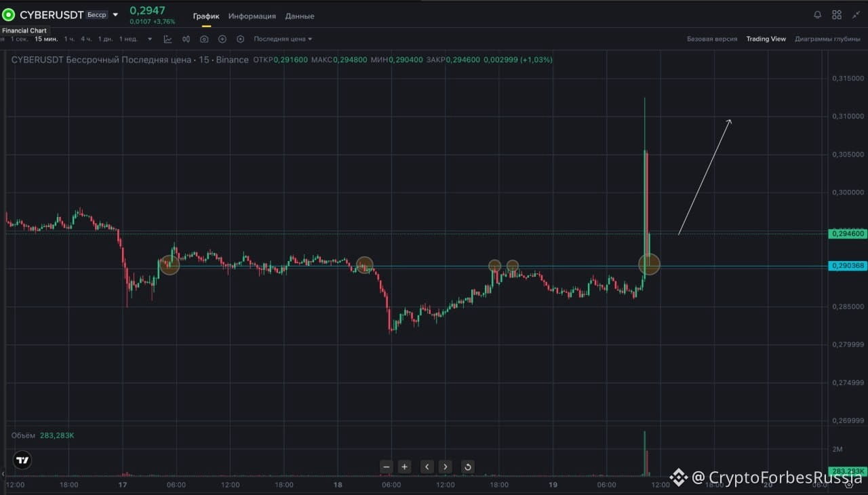Click the 283,293K volume axis tag
The height and width of the screenshot is (495, 868).
848,471
